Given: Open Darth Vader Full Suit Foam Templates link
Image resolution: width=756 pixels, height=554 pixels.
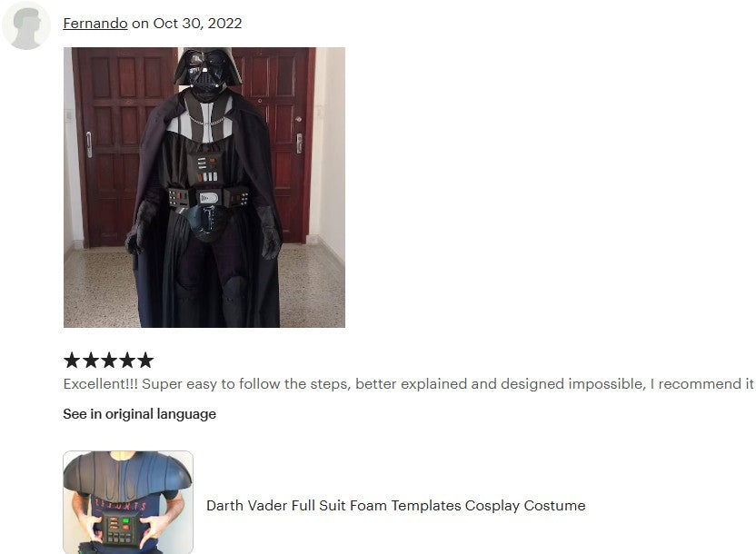Looking at the screenshot, I should point(396,505).
